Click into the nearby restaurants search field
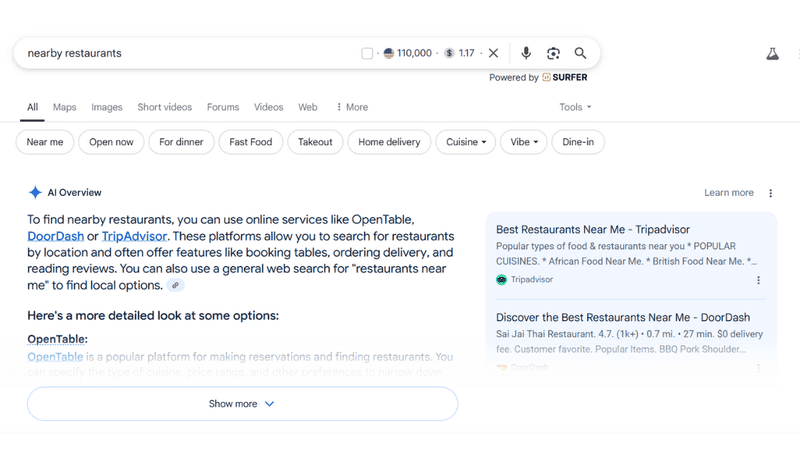This screenshot has height=457, width=800. (189, 53)
